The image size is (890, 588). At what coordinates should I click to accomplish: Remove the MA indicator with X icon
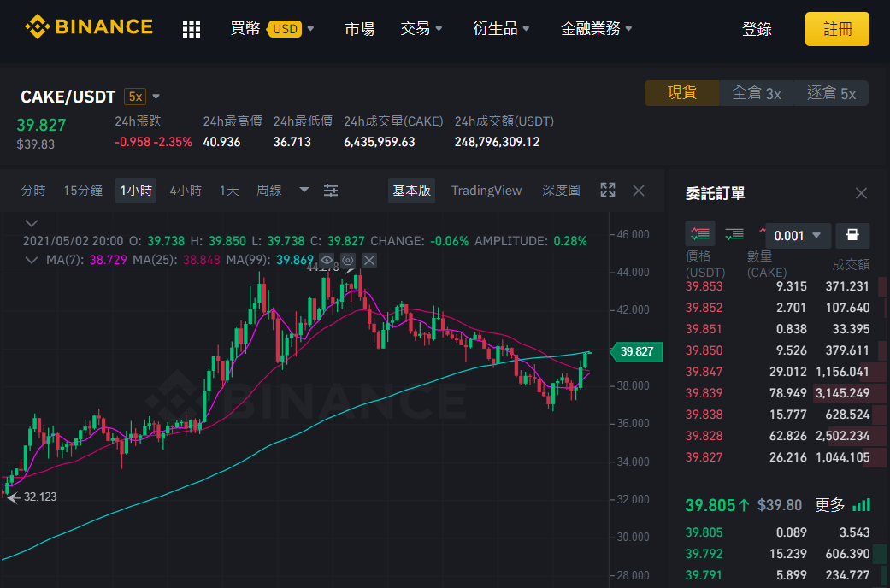click(369, 260)
